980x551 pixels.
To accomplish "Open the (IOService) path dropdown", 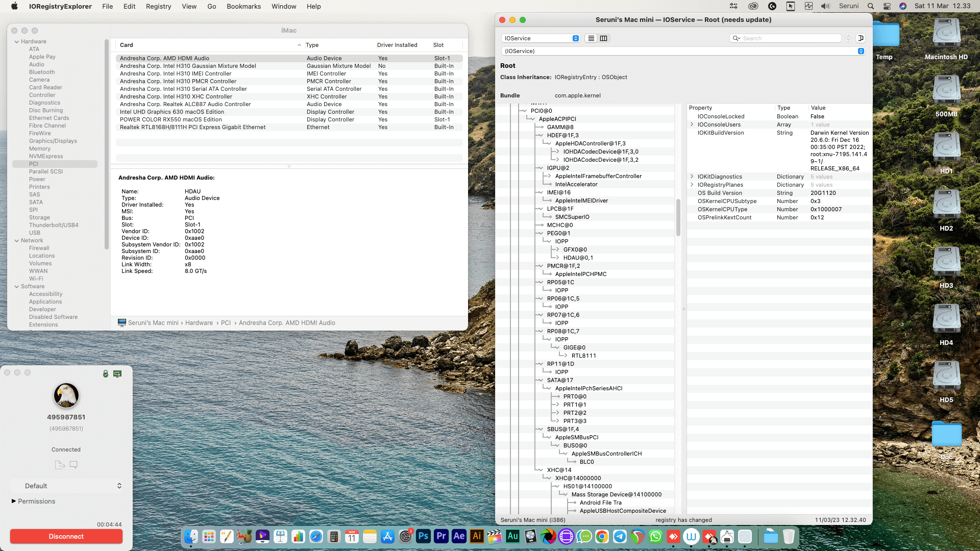I will 683,51.
